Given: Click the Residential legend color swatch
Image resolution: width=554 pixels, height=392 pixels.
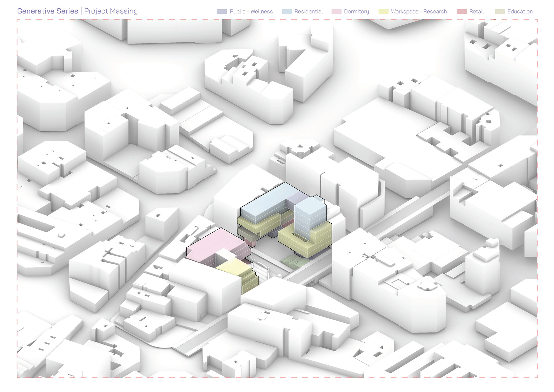Looking at the screenshot, I should [287, 12].
